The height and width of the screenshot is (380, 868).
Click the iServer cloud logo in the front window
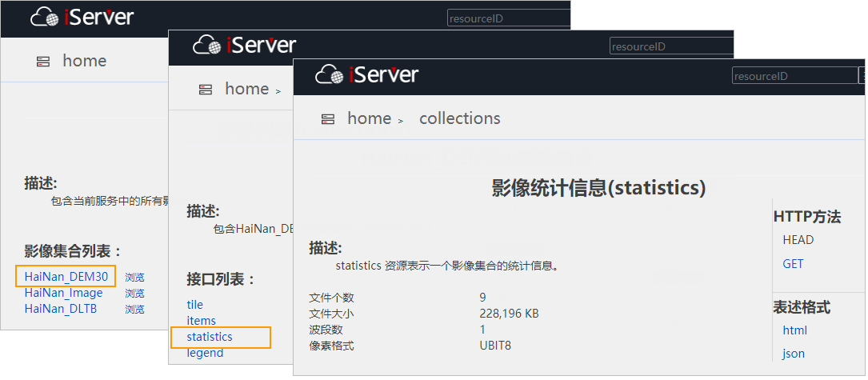pyautogui.click(x=330, y=75)
